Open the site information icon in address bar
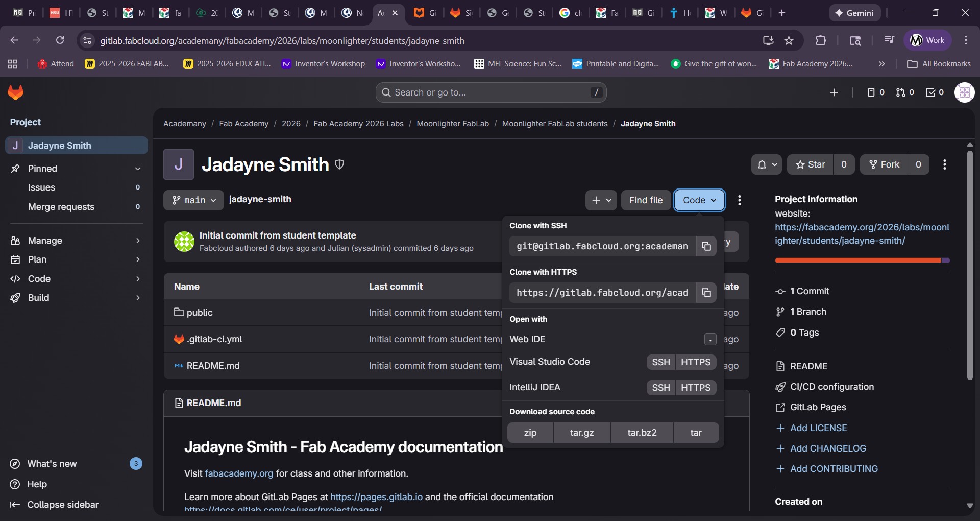 [x=88, y=40]
